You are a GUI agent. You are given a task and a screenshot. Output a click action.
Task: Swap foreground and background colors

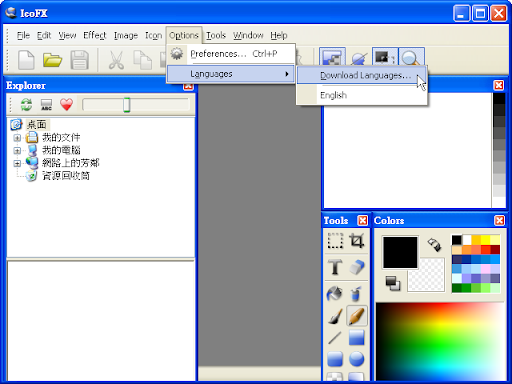(x=434, y=244)
